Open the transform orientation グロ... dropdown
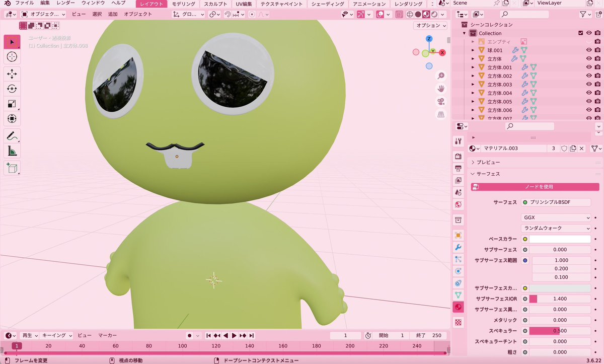The image size is (604, 364). tap(189, 14)
